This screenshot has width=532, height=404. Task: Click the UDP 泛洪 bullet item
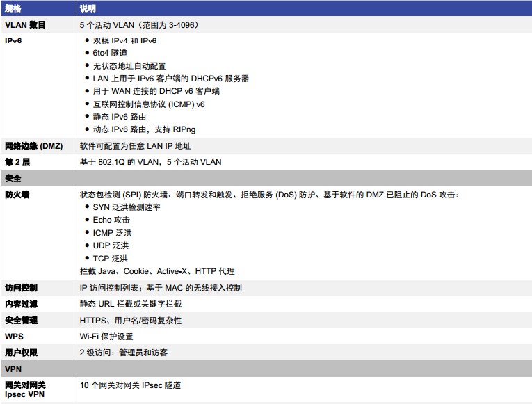click(111, 245)
